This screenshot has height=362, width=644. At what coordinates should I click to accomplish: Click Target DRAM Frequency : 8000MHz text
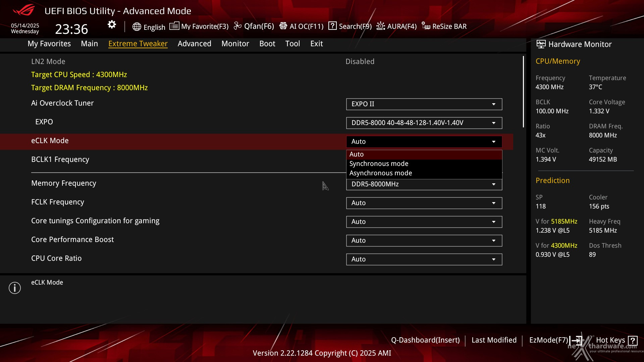click(x=90, y=88)
